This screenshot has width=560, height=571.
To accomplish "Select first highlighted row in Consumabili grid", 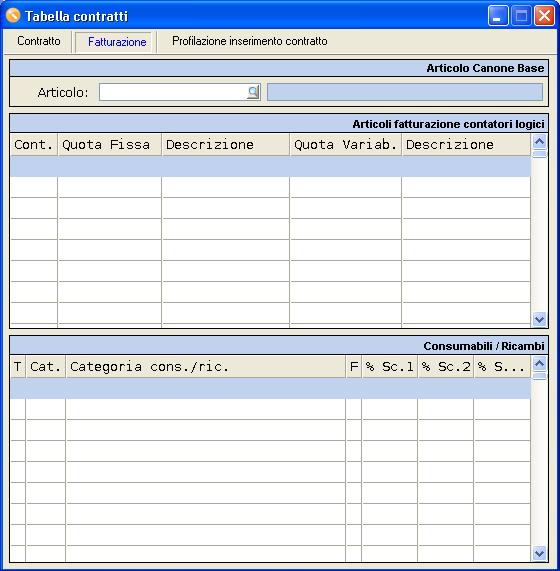I will 270,388.
